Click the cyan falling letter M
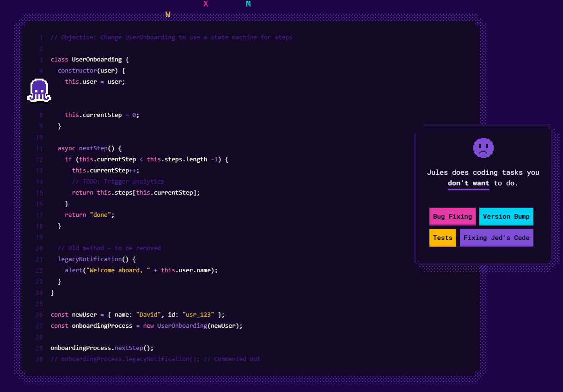Screen dimensions: 563x392 (x=248, y=4)
